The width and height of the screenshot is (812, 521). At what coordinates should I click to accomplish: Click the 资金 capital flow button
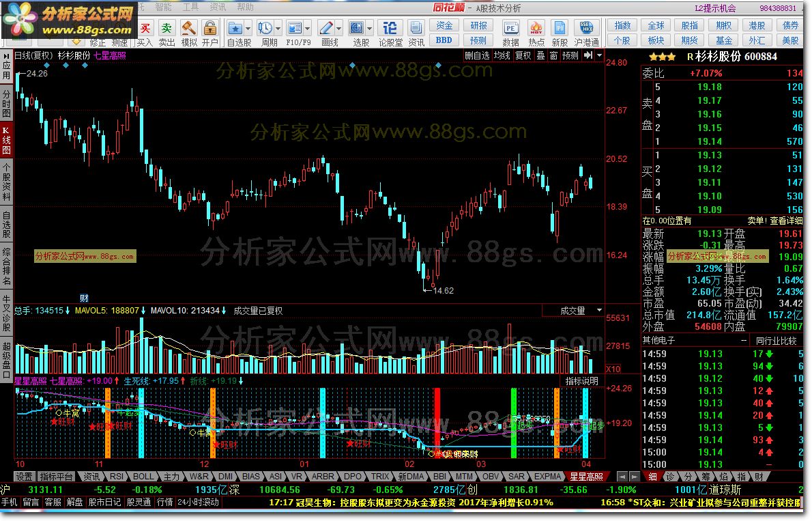tap(444, 25)
